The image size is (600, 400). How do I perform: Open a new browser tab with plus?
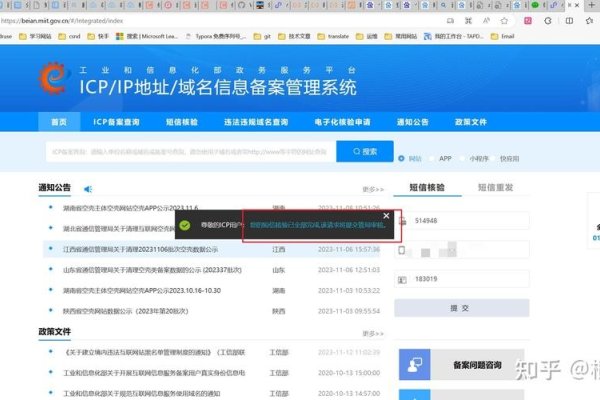591,5
